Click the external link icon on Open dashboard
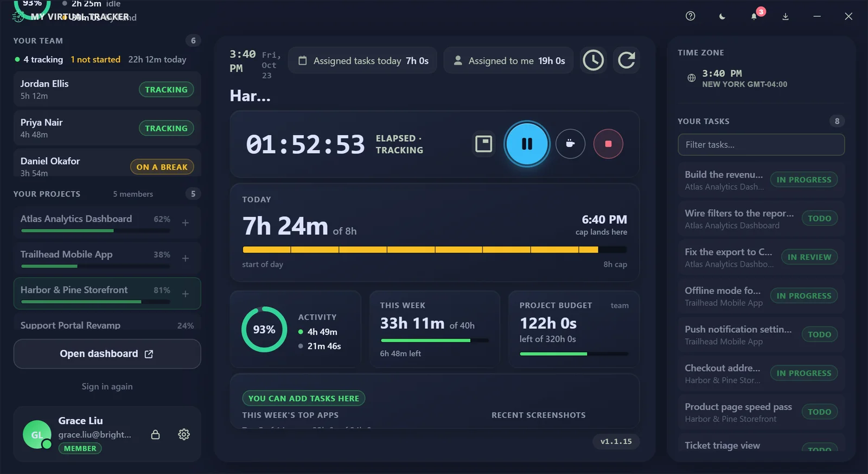 (x=149, y=354)
